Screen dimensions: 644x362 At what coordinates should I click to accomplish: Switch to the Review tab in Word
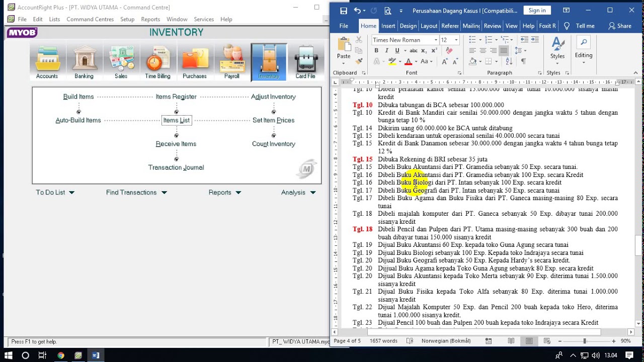[493, 26]
